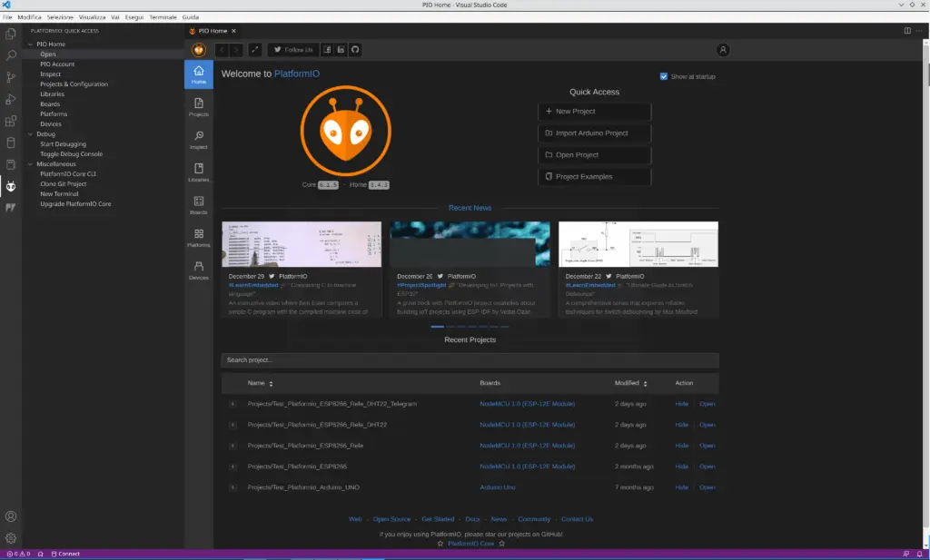
Task: Expand Test_Platformio_ESP8266_Rele project row
Action: [232, 446]
